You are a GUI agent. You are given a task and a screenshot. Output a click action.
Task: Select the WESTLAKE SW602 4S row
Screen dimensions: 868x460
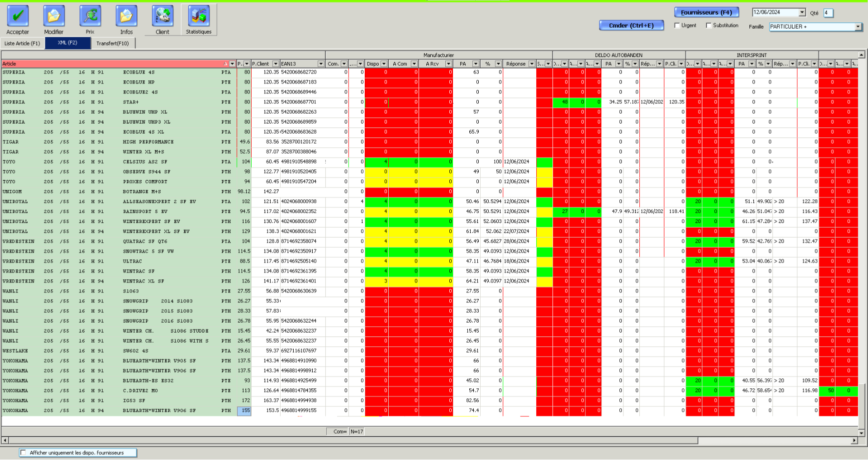pyautogui.click(x=430, y=351)
